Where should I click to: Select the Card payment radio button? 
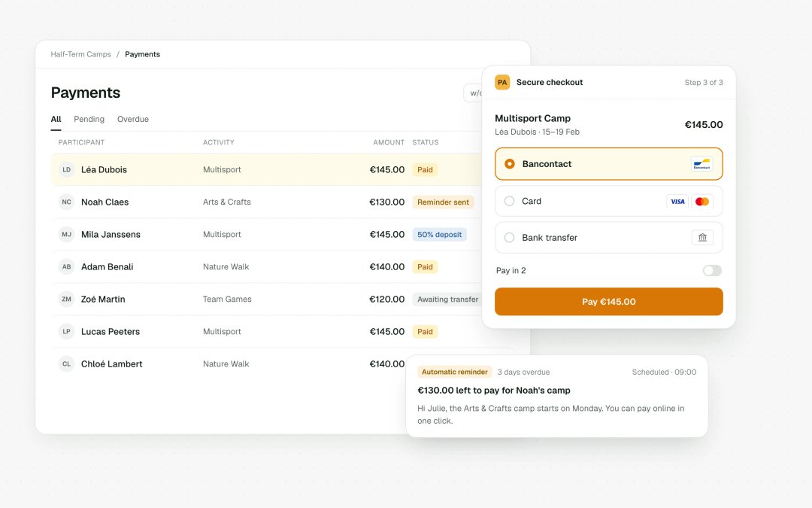(x=510, y=201)
